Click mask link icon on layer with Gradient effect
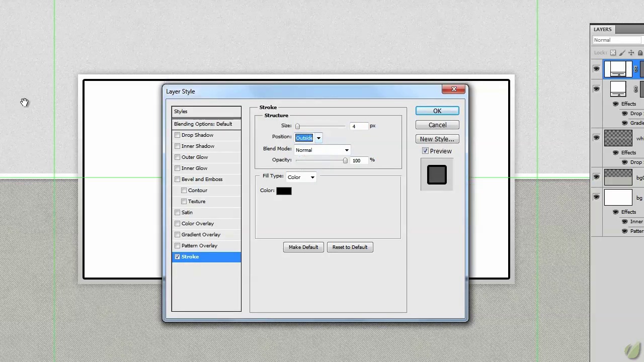The width and height of the screenshot is (644, 362). (636, 89)
